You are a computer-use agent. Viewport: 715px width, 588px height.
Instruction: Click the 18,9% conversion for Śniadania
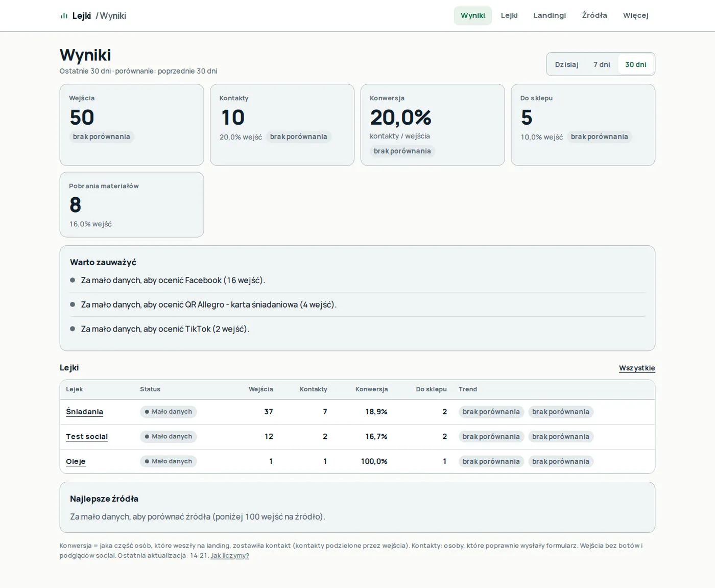click(x=376, y=412)
